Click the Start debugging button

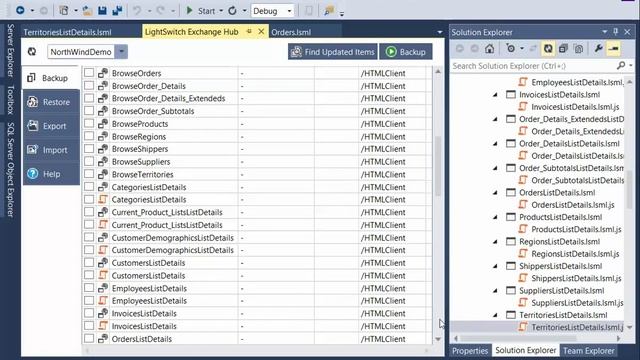[x=200, y=11]
